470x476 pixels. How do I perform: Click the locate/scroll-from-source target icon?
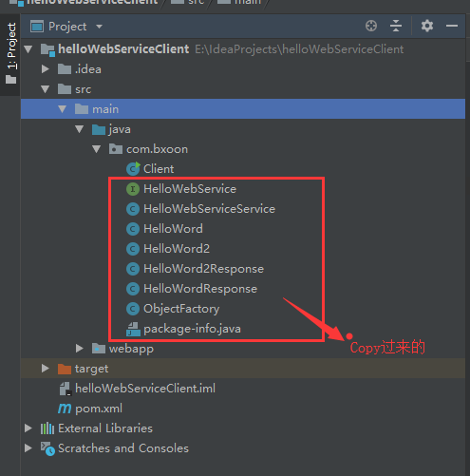coord(371,26)
